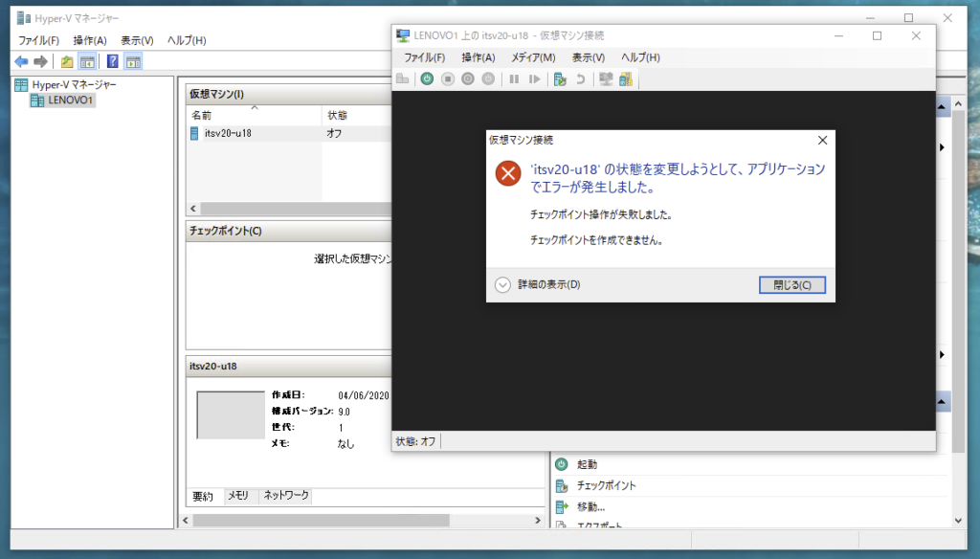
Task: Open the 操作(A) menu in Hyper-V Manager
Action: pos(90,40)
